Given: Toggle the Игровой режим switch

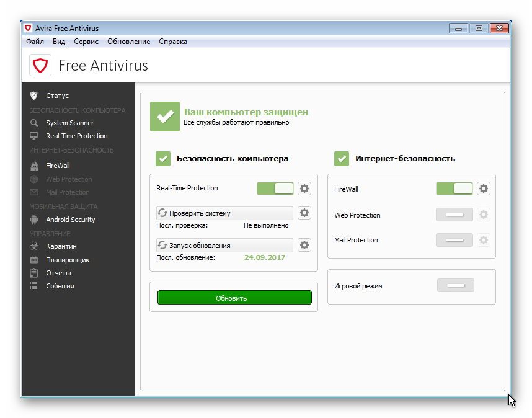Looking at the screenshot, I should click(456, 286).
